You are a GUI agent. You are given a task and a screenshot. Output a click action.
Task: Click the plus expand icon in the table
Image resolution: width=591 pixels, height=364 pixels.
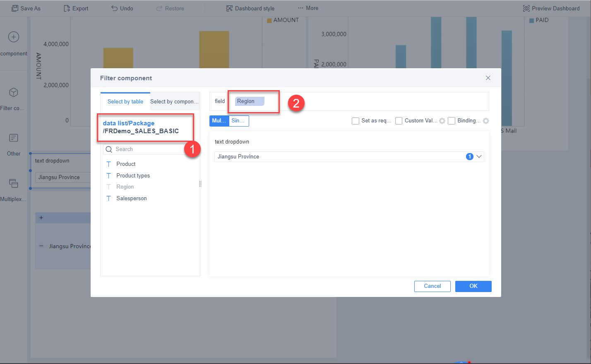click(x=41, y=218)
